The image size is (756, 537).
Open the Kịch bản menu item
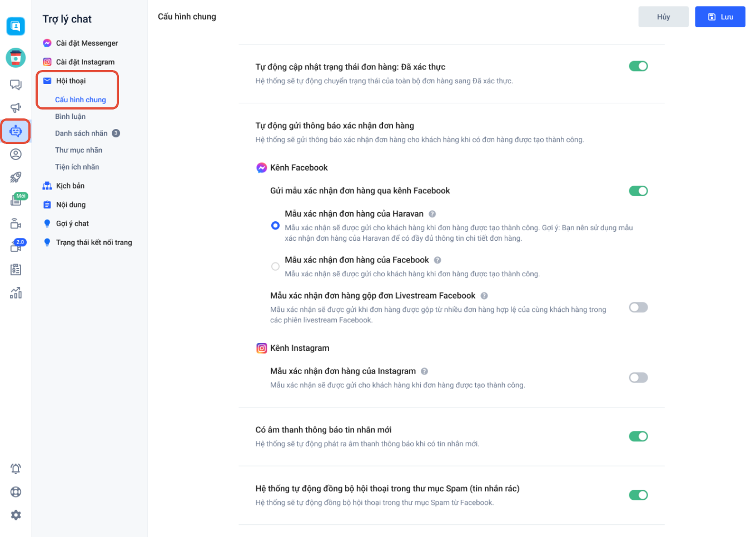point(70,186)
